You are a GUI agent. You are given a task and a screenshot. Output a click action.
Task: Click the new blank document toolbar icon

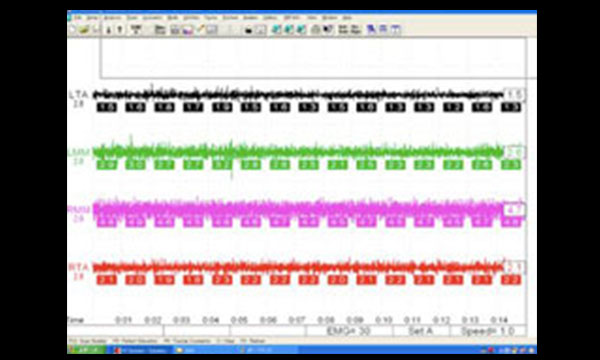72,29
